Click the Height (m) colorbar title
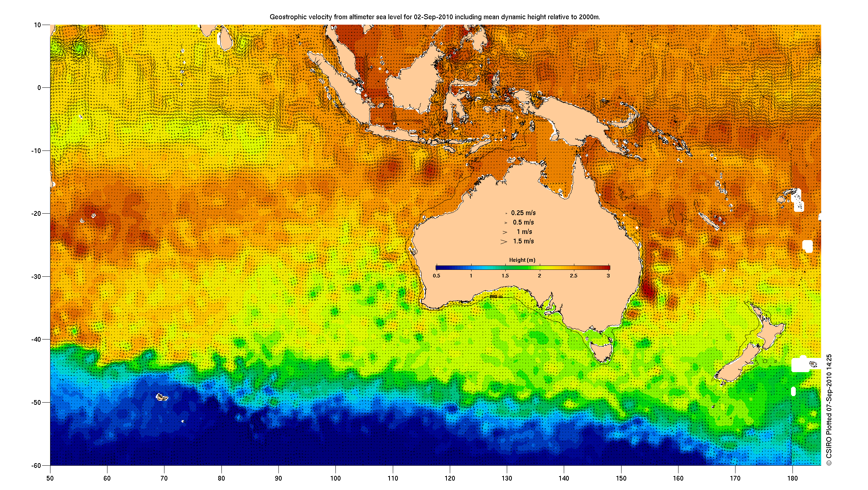 point(522,260)
